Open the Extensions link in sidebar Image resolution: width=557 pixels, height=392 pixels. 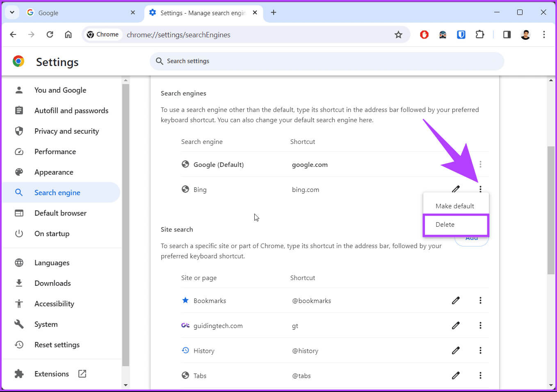coord(52,374)
